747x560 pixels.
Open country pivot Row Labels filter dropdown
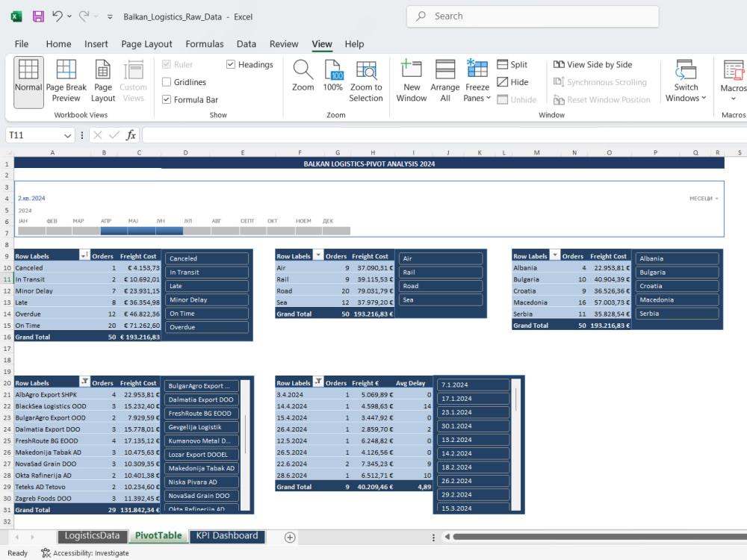pyautogui.click(x=554, y=255)
